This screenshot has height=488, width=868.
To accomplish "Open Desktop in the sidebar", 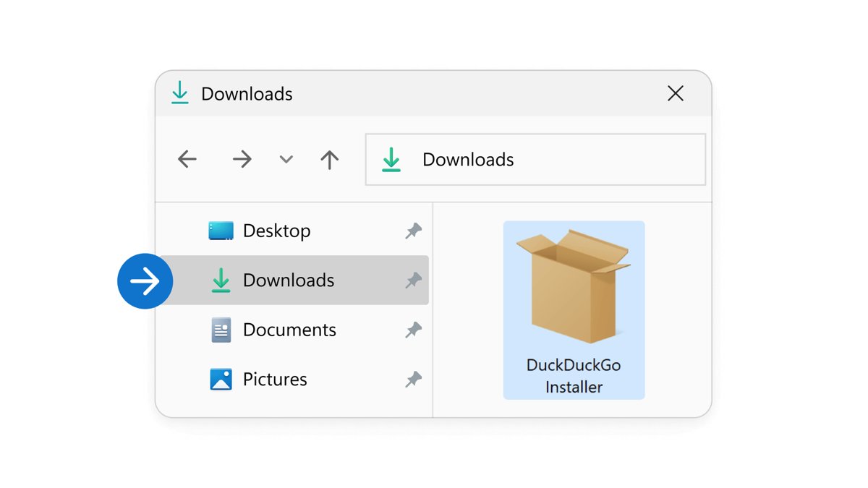I will (292, 231).
